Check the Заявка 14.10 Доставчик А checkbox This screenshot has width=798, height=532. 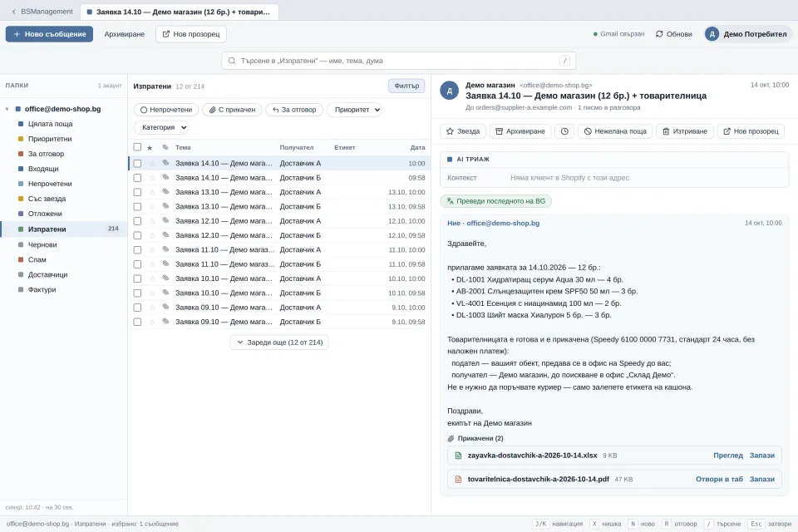pos(137,164)
